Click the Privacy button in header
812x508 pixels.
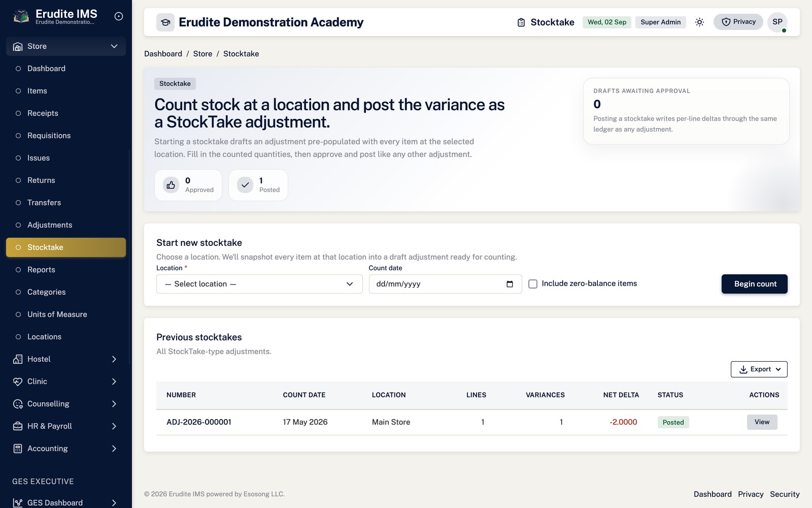(738, 22)
